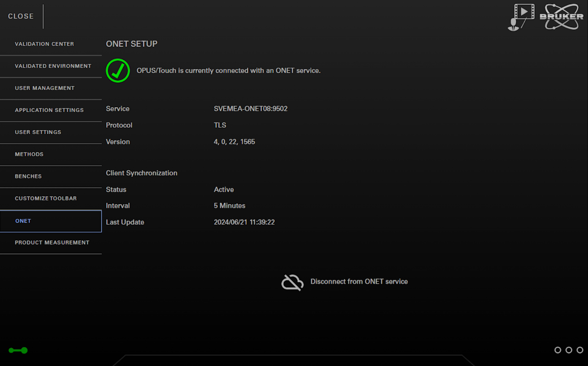This screenshot has height=366, width=588.
Task: Click Disconnect from ONET service text
Action: 359,282
